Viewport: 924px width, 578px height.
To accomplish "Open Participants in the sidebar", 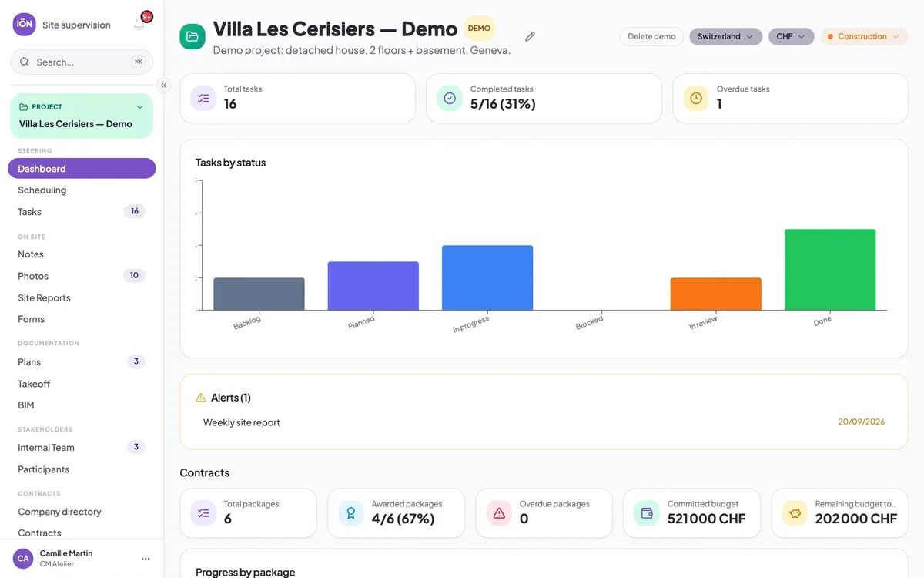I will point(82,469).
